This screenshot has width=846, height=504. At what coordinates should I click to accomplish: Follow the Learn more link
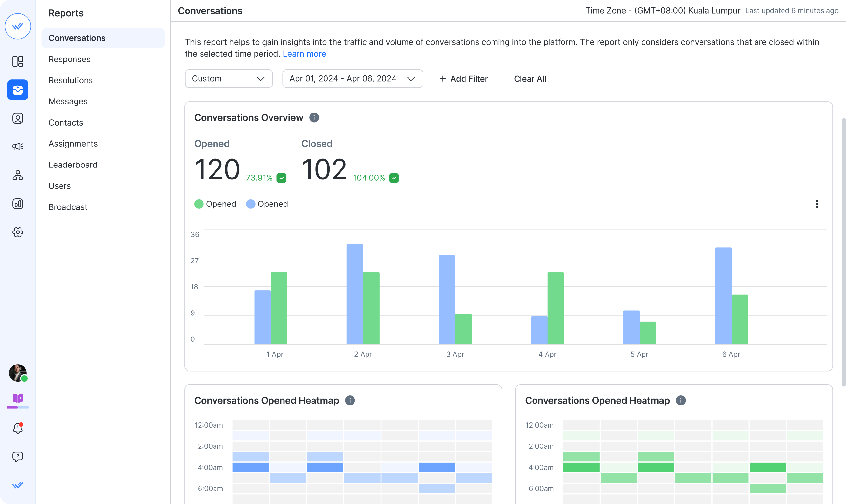click(304, 54)
